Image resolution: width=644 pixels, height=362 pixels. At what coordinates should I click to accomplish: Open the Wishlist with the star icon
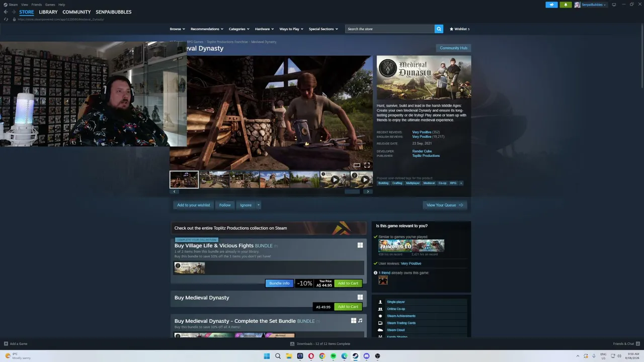(x=459, y=29)
